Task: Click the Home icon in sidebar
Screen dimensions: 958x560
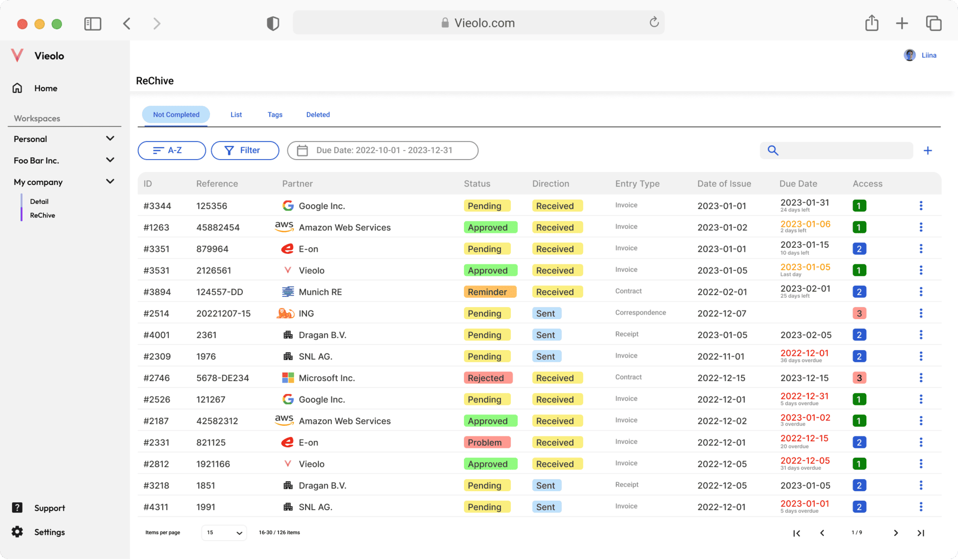Action: tap(17, 88)
